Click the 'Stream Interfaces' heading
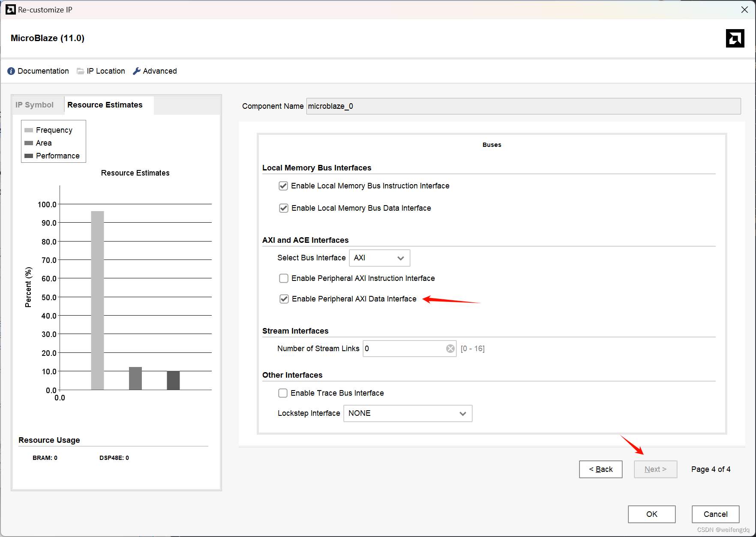 295,331
